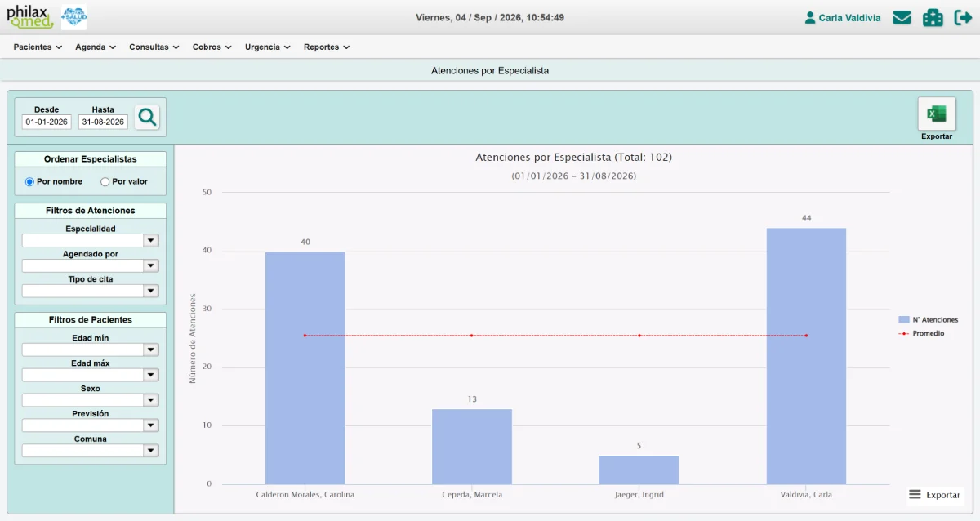980x521 pixels.
Task: Click the clinic building icon in the header
Action: pyautogui.click(x=933, y=17)
